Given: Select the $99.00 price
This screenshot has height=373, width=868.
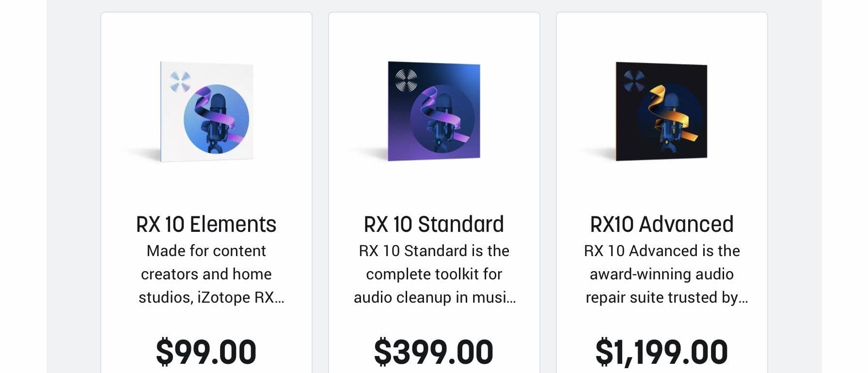Looking at the screenshot, I should click(206, 352).
